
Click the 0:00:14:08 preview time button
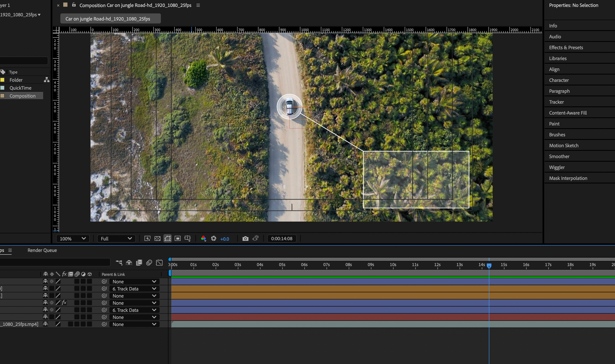[x=281, y=239]
